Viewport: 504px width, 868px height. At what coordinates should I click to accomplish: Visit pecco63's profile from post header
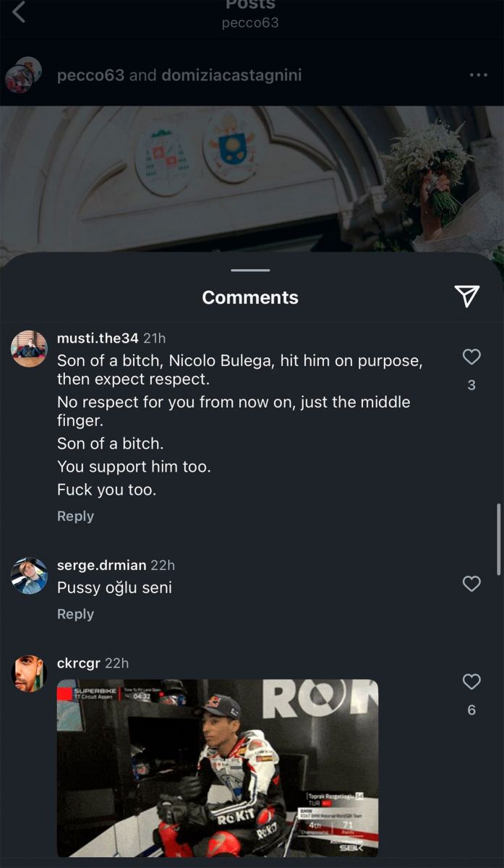pyautogui.click(x=90, y=75)
